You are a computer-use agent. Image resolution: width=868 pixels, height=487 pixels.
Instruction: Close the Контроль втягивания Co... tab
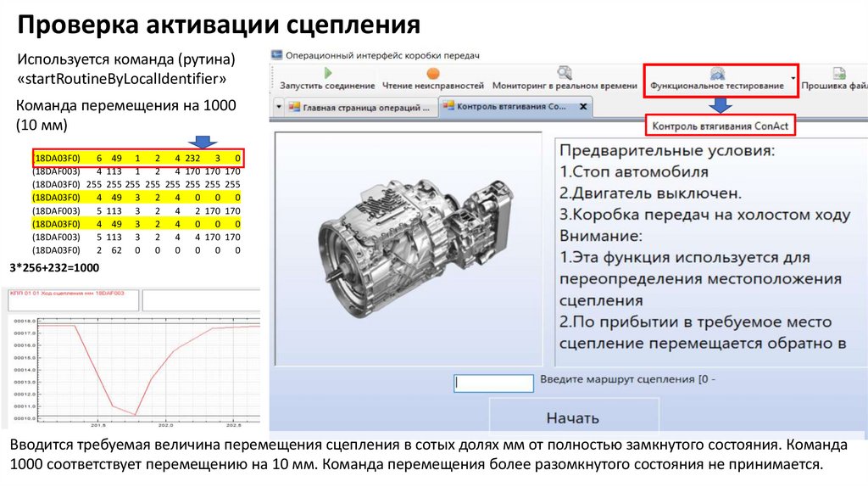[x=583, y=106]
